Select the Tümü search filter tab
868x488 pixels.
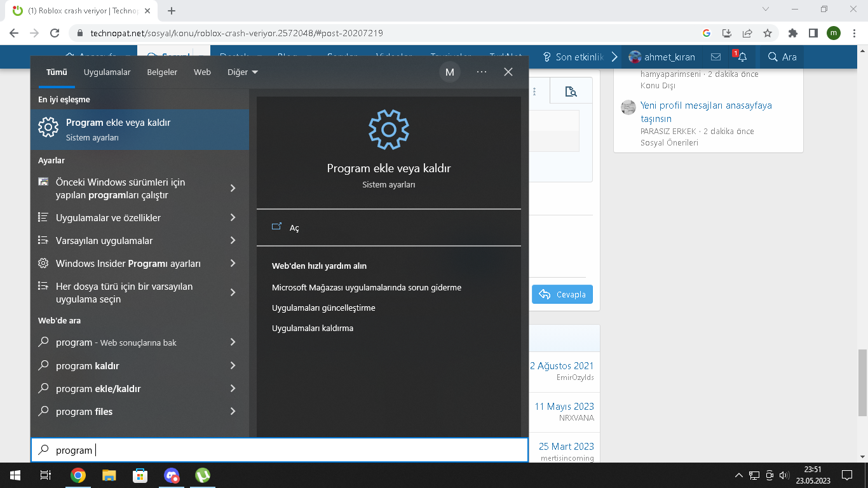[x=57, y=72]
